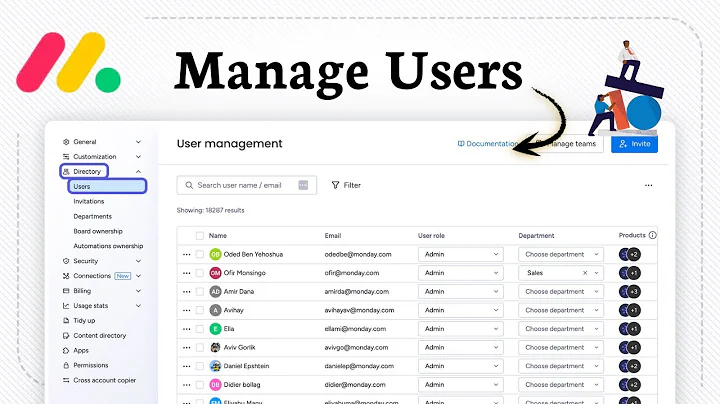Open row options for Aviv Gorlik

tap(186, 348)
